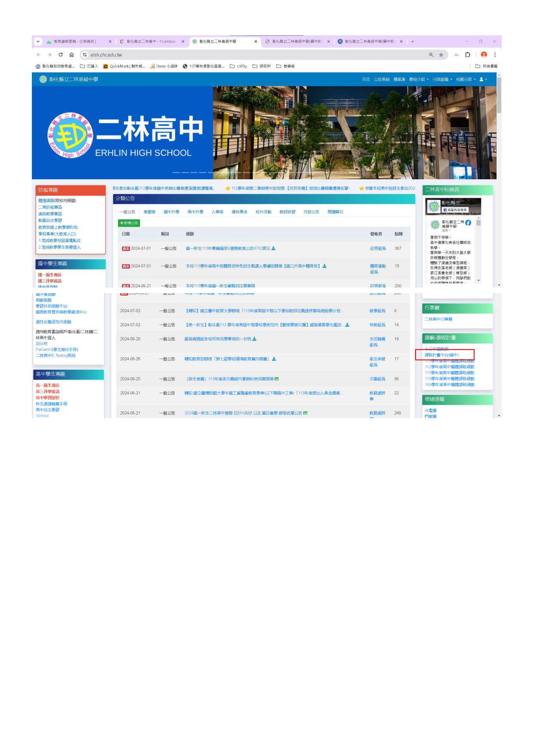
Task: Click the Facebook logo in fan page widget
Action: (468, 223)
